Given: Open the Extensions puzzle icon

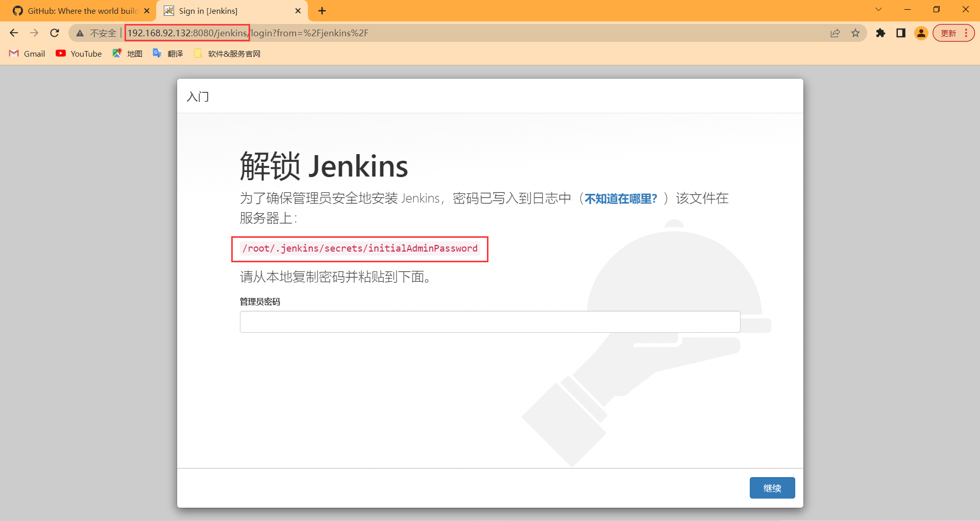Looking at the screenshot, I should (880, 33).
